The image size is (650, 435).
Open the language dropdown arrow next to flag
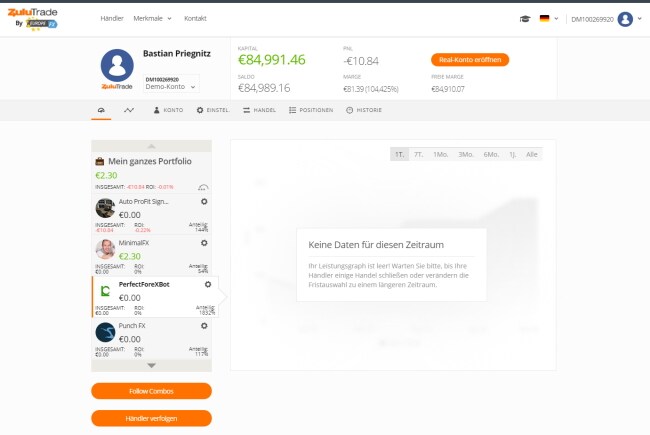coord(556,19)
